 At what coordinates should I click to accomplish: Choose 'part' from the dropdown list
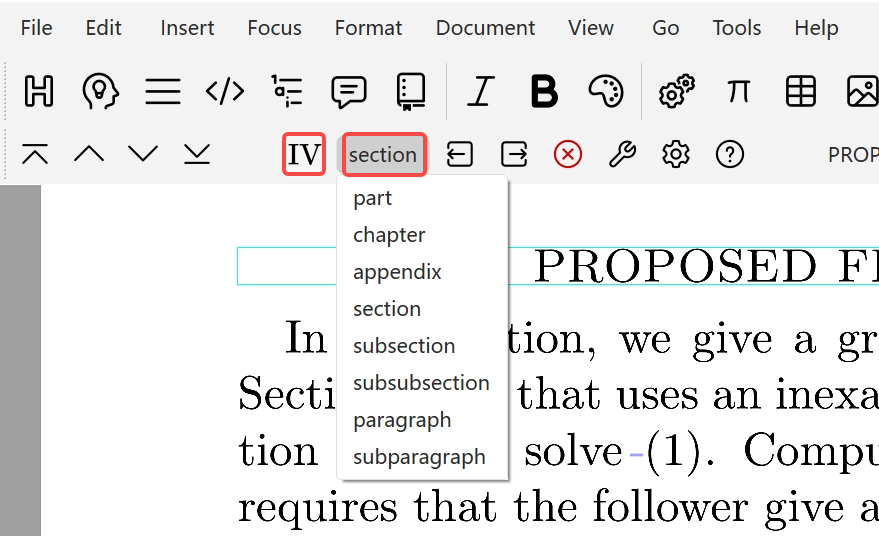423,198
